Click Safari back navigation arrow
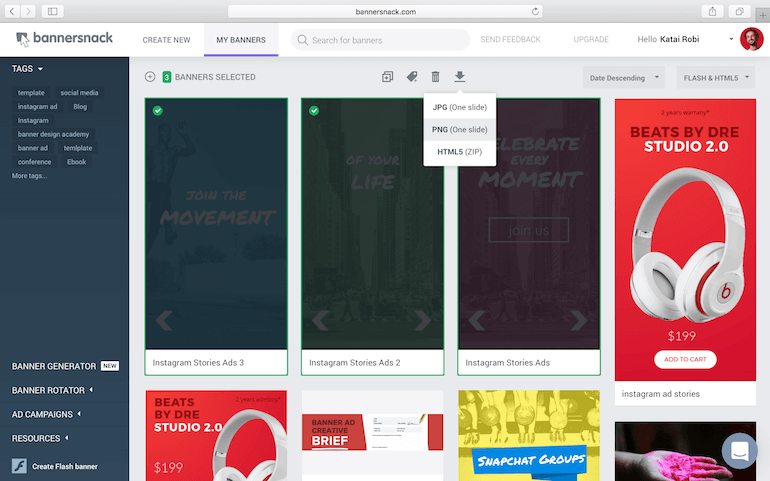Screen dimensions: 770x481 point(12,11)
